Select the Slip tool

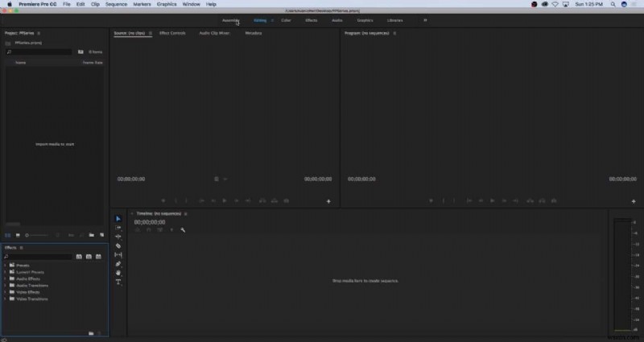[x=118, y=255]
